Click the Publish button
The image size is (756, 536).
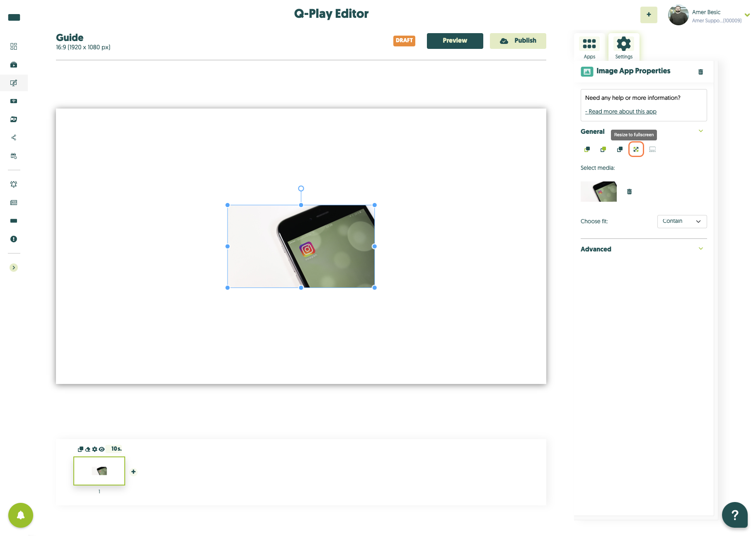[518, 41]
